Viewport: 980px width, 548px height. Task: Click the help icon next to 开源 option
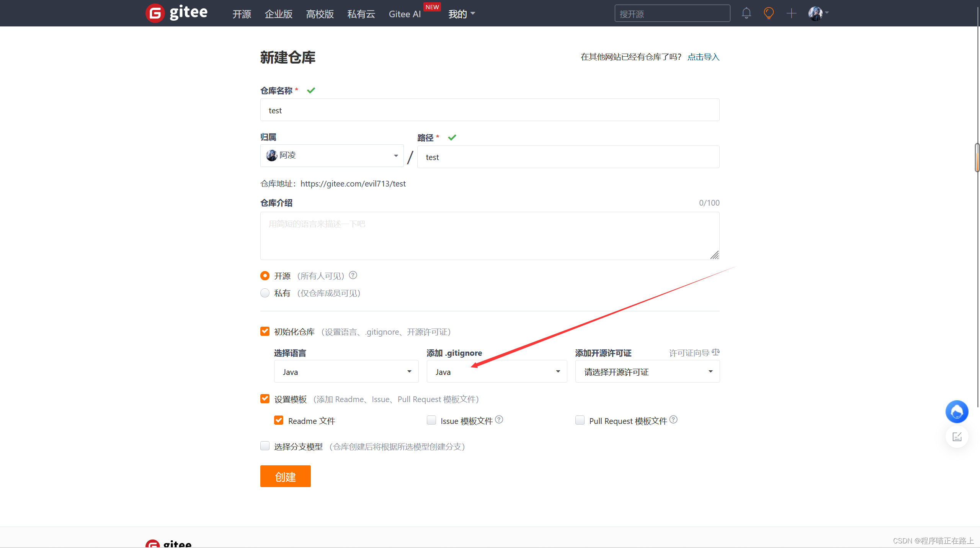[x=353, y=275]
